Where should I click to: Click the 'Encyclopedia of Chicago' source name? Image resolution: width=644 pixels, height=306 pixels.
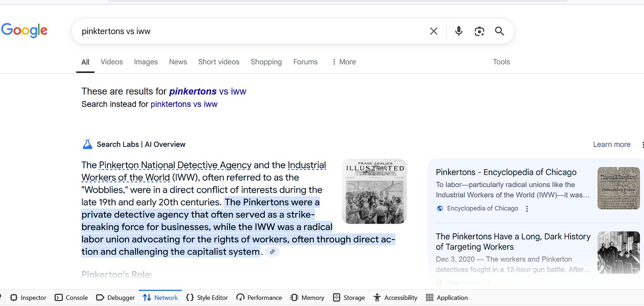pyautogui.click(x=483, y=209)
